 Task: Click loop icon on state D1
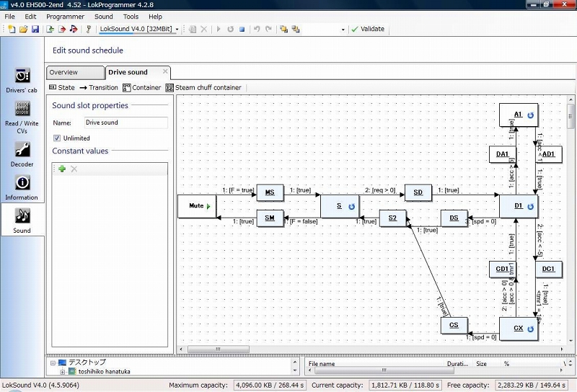[530, 207]
